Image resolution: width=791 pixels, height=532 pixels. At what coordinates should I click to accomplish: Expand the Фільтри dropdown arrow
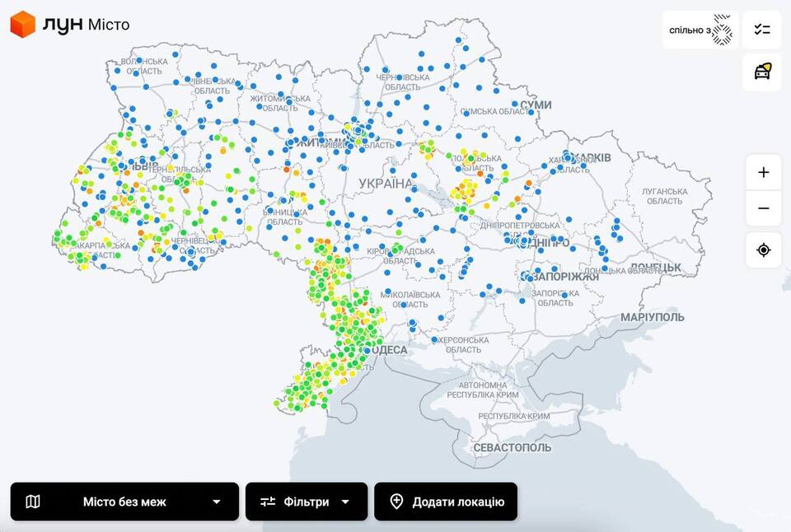tap(345, 502)
